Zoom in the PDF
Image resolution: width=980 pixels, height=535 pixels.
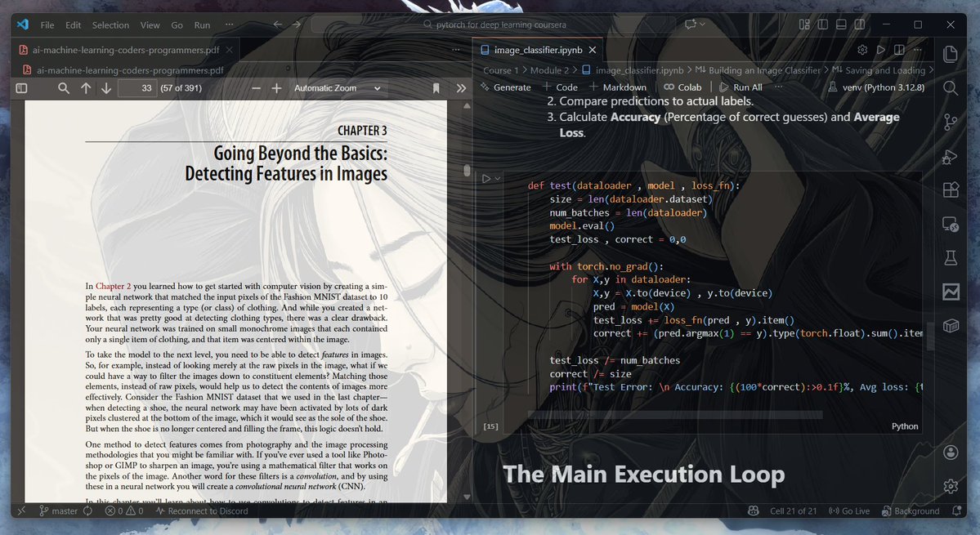276,88
